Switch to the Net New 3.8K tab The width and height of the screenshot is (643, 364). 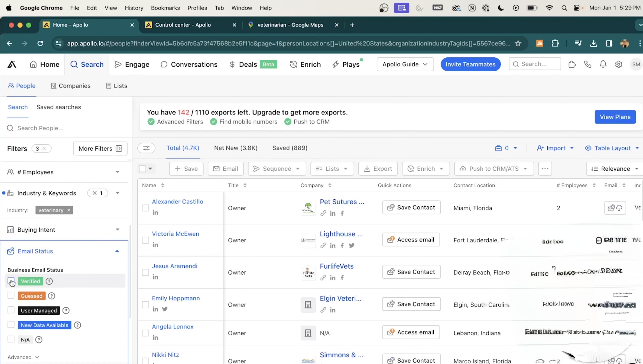pos(236,148)
